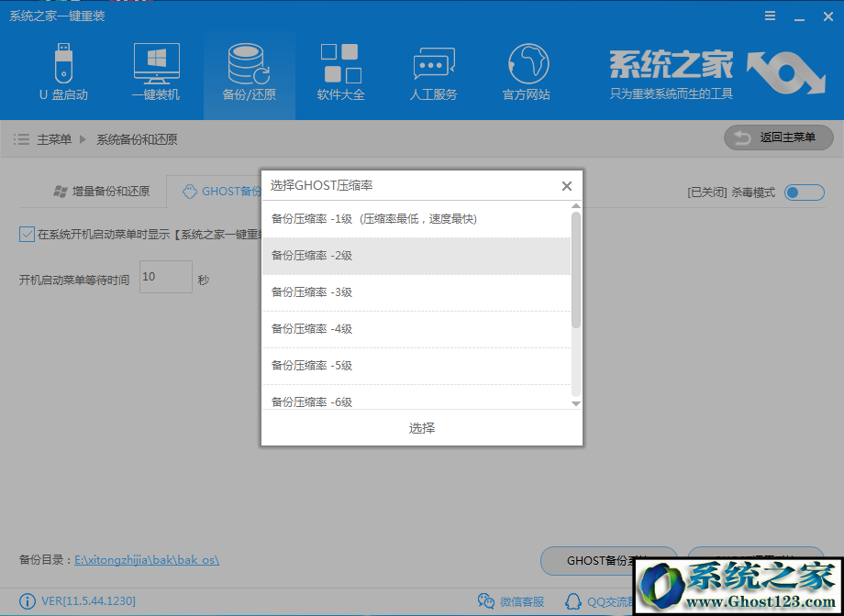
Task: Open 人工服务 manual support
Action: point(433,72)
